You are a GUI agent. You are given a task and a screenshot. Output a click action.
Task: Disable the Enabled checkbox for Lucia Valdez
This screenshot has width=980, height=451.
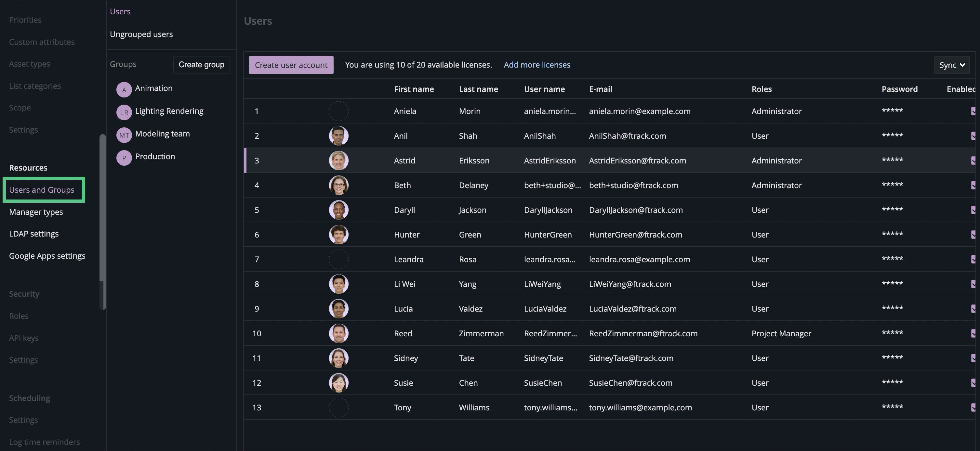(973, 308)
